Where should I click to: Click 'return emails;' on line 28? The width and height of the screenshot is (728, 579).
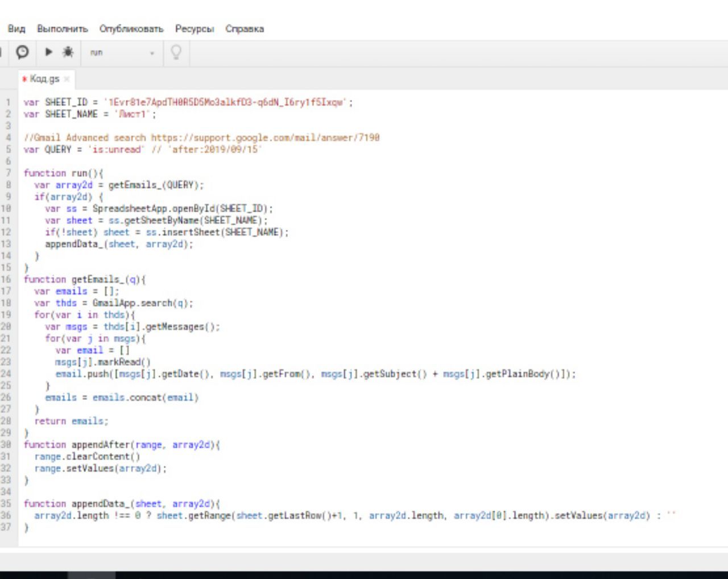[71, 421]
